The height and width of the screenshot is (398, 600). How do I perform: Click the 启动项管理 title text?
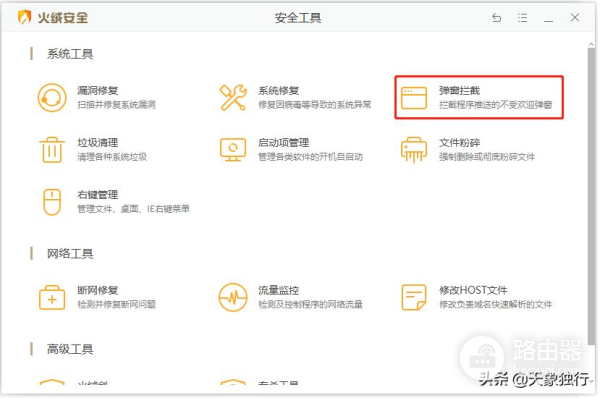(284, 143)
